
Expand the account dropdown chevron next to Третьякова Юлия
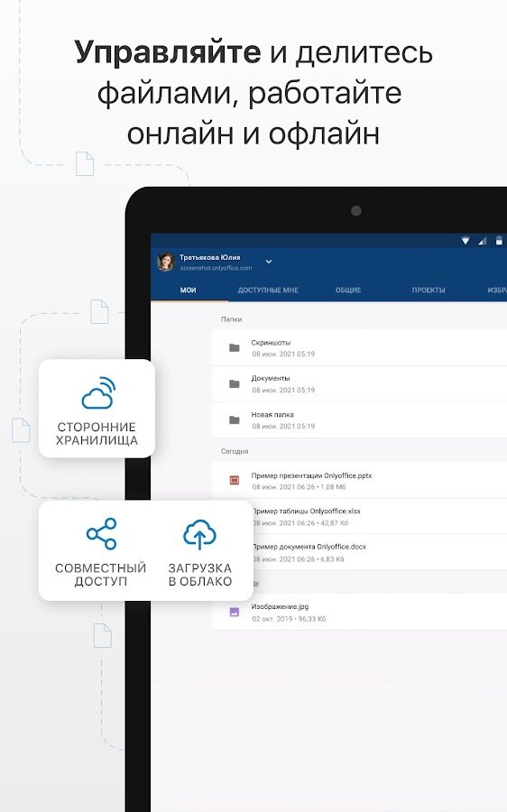269,262
